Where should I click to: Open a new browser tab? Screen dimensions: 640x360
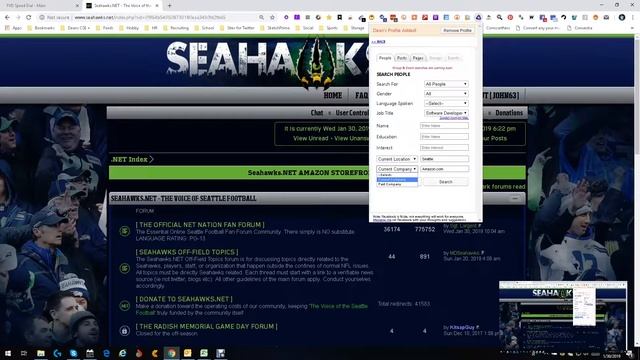pos(169,5)
